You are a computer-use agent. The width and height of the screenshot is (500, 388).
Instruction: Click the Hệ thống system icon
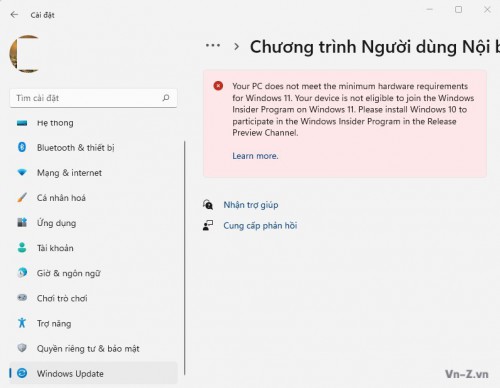[22, 123]
